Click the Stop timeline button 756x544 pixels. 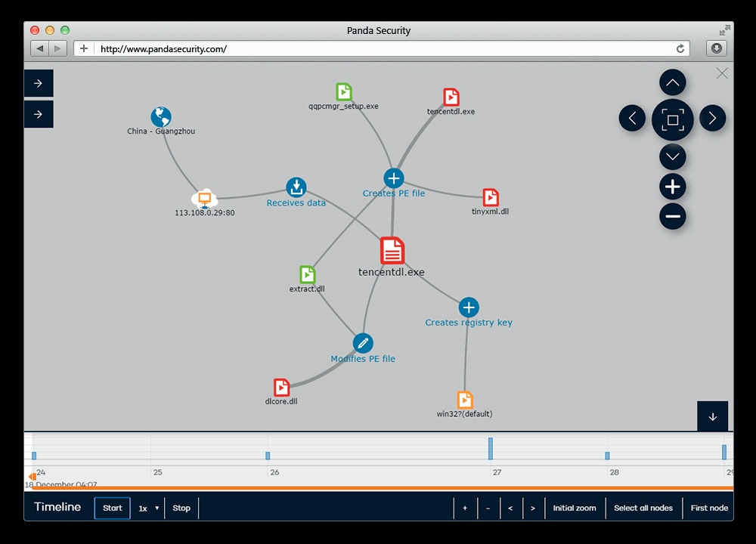pyautogui.click(x=181, y=508)
